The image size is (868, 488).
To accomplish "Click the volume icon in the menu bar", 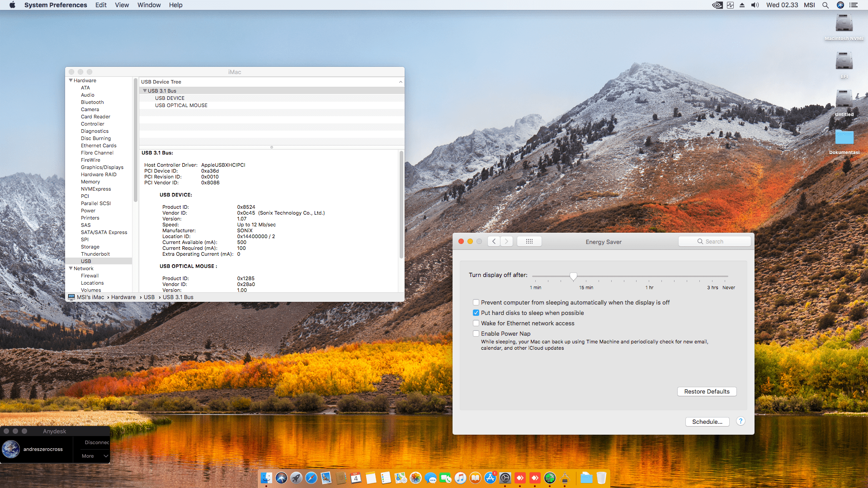I will (755, 5).
